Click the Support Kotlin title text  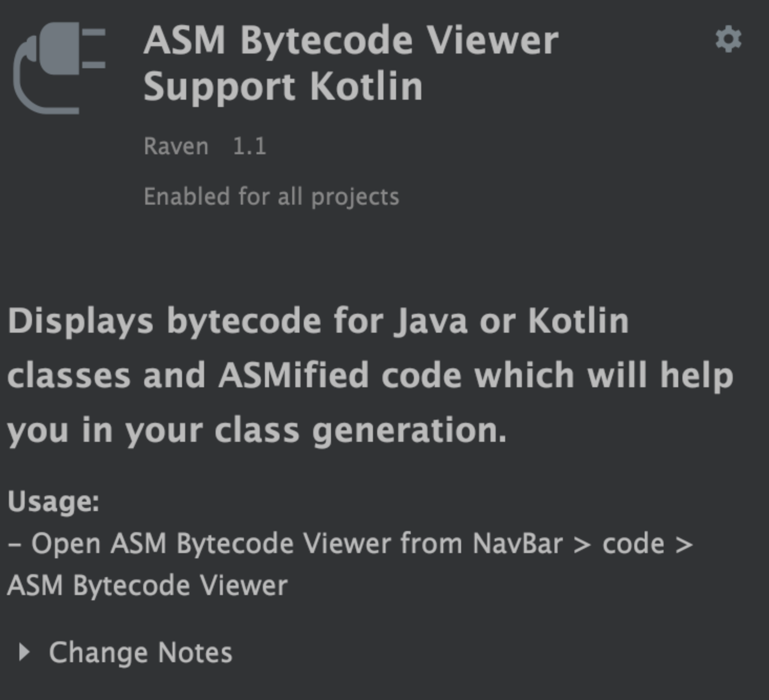click(283, 87)
